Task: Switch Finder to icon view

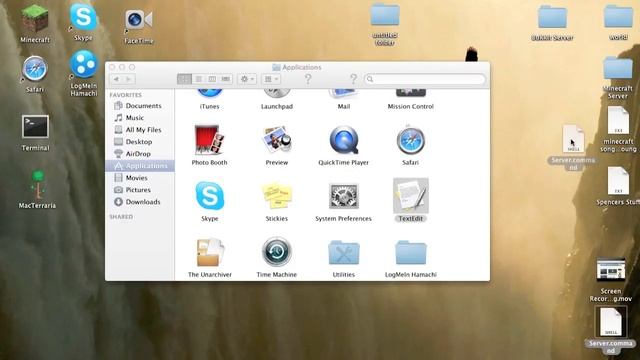Action: [x=184, y=79]
